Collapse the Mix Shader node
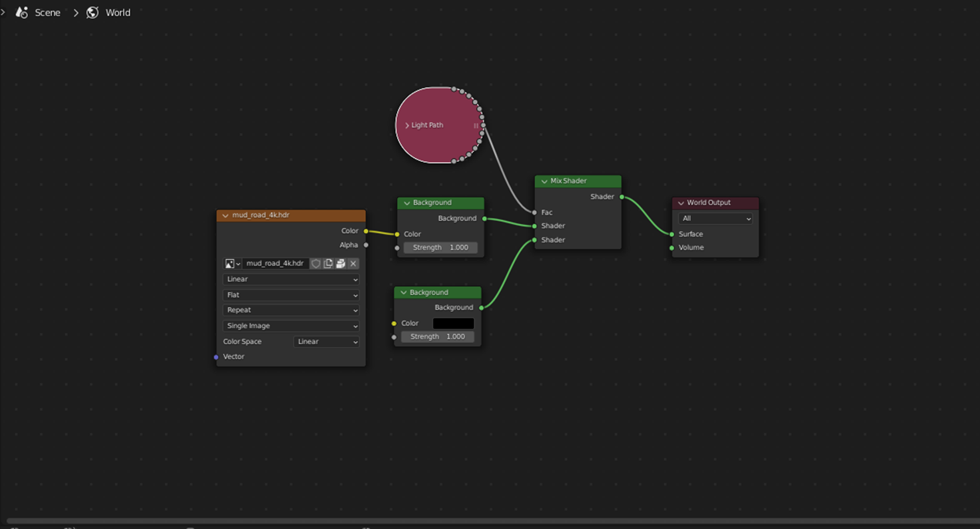Viewport: 980px width, 529px height. (544, 181)
